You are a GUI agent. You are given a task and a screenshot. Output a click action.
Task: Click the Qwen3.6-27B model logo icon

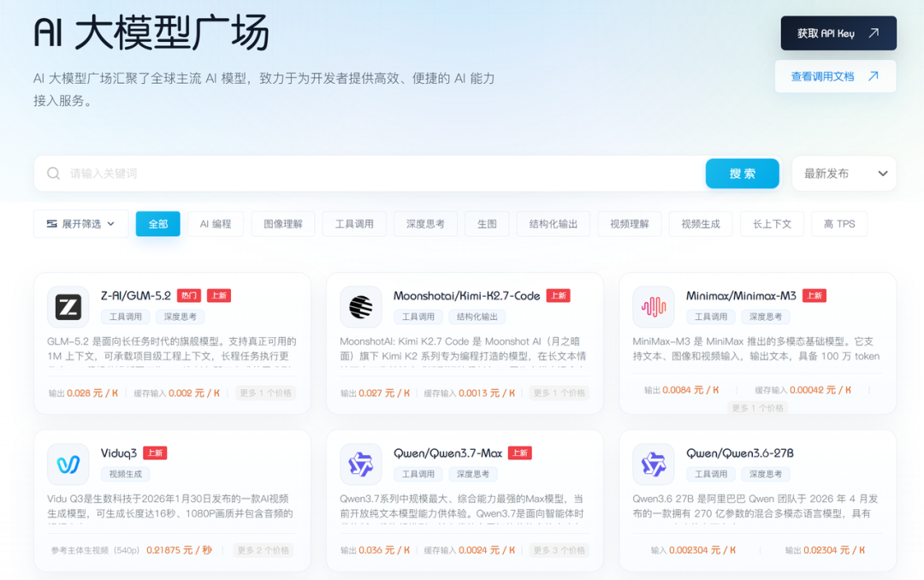click(654, 465)
